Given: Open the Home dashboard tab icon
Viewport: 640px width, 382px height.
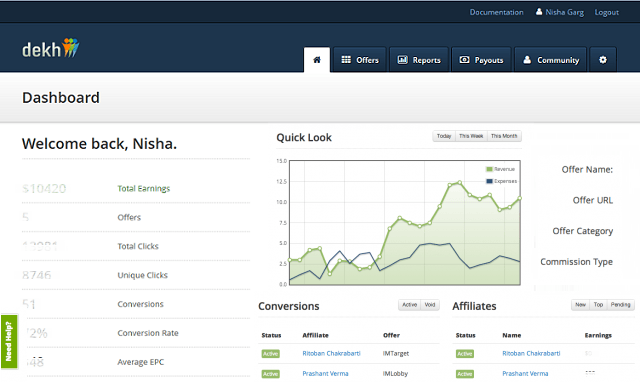Looking at the screenshot, I should [x=317, y=60].
